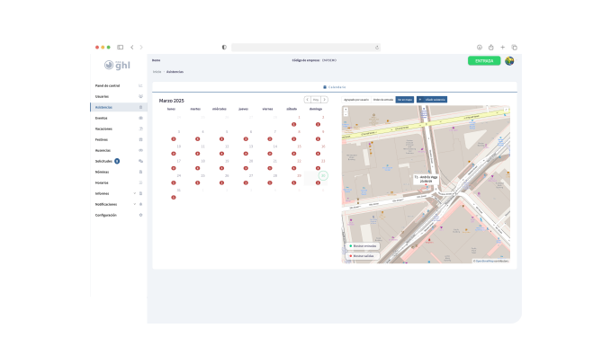Click the Añadir asistencia button
Image resolution: width=611 pixels, height=364 pixels.
click(x=432, y=100)
